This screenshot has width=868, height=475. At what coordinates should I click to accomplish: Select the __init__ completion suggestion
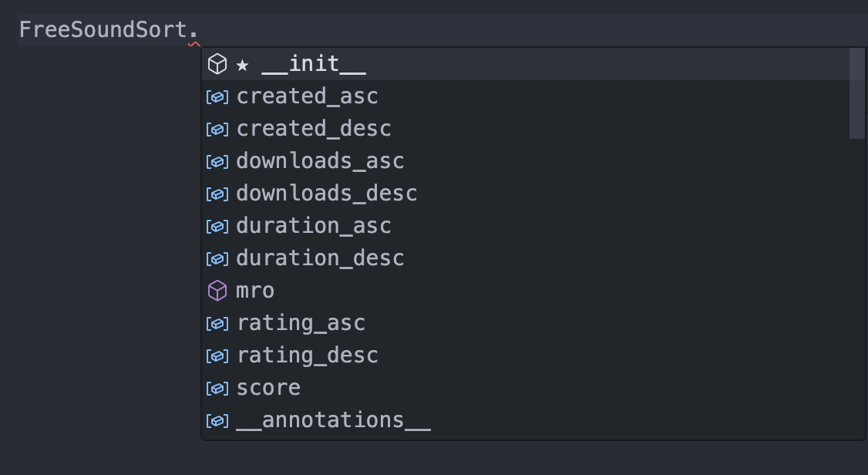(525, 64)
